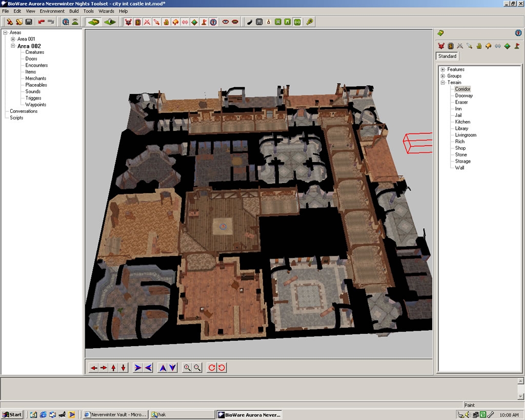This screenshot has width=525, height=420.
Task: Expand the Area 001 tree node
Action: click(13, 39)
